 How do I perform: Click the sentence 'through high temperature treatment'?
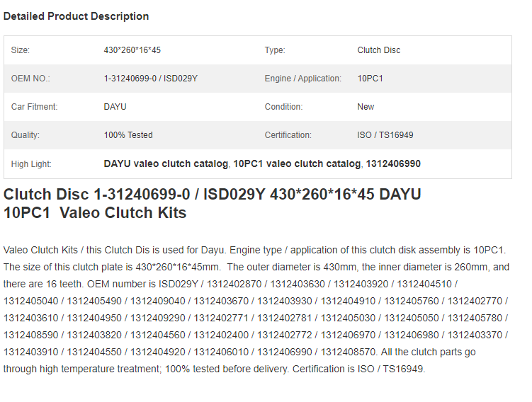point(82,369)
